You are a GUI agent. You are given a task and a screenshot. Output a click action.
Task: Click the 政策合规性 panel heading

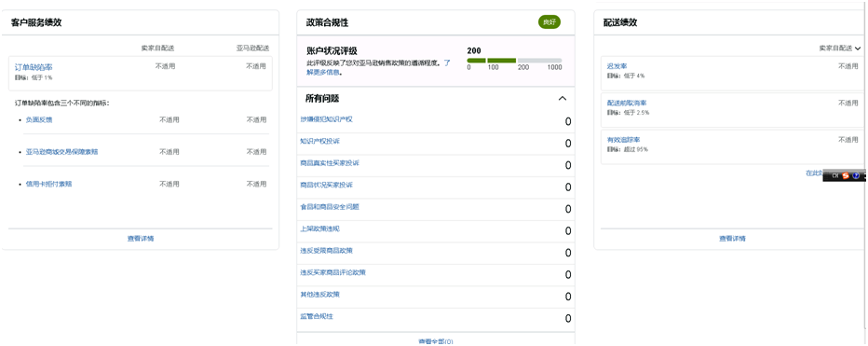pyautogui.click(x=327, y=22)
